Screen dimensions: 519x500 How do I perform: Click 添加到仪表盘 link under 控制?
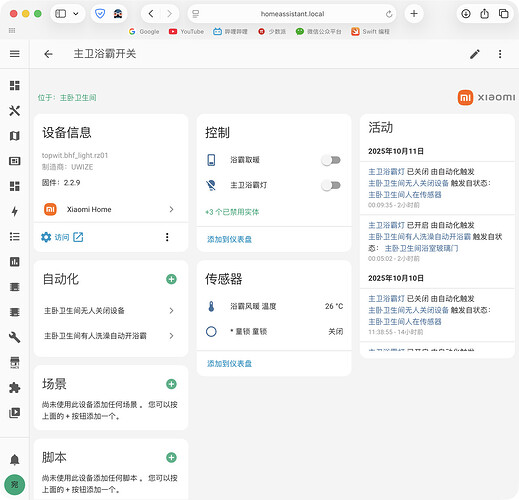229,239
